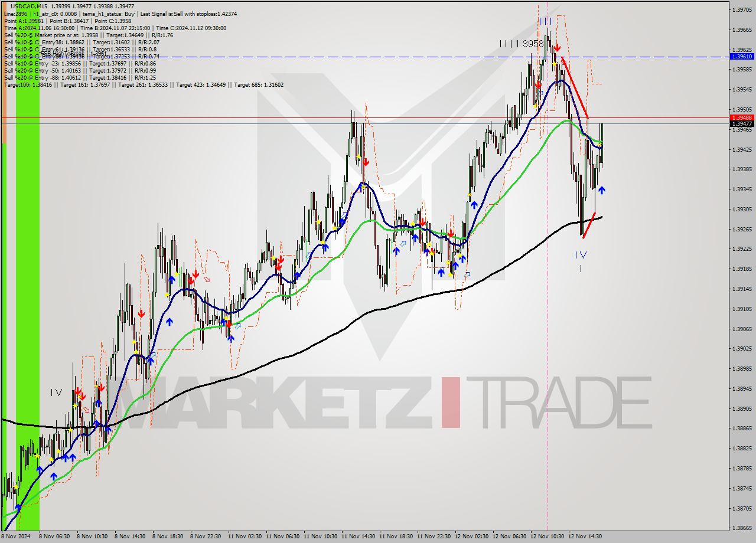Image resolution: width=756 pixels, height=543 pixels.
Task: Click the 1.38705 price axis label
Action: click(x=742, y=508)
